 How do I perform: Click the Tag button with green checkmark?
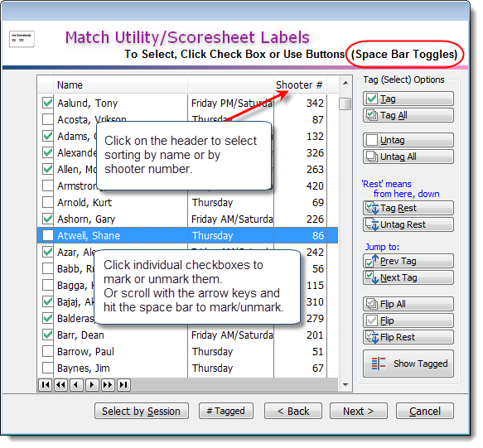point(408,99)
